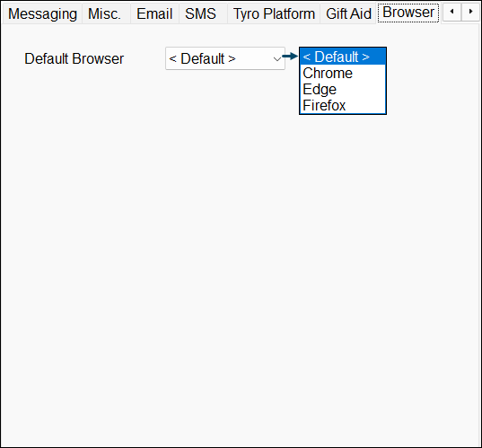Go to the SMS tab
482x448 pixels.
[x=203, y=13]
